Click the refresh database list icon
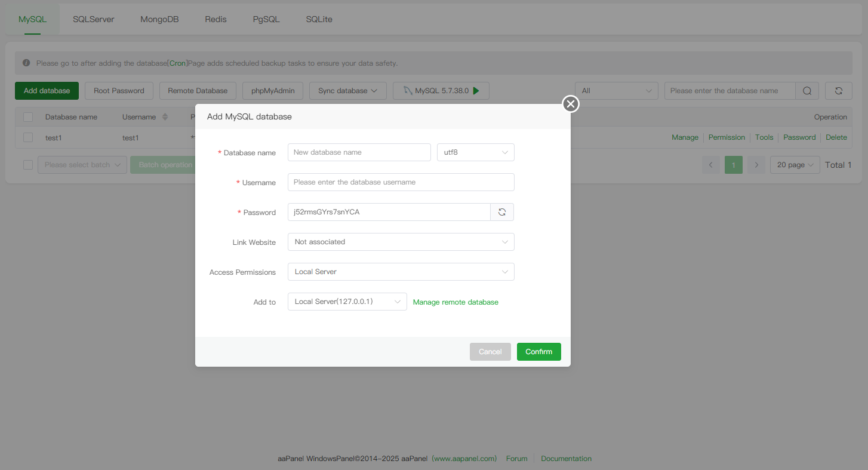Screen dimensions: 868x470 (838, 91)
